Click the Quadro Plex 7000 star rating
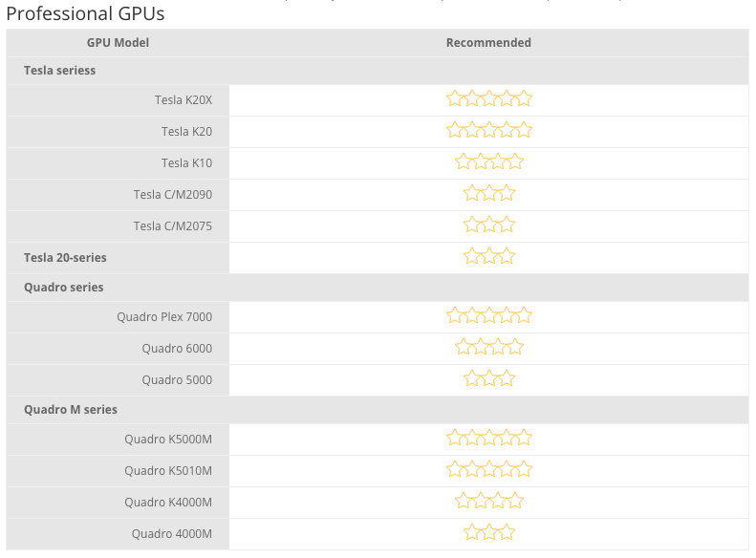The image size is (756, 558). point(489,316)
